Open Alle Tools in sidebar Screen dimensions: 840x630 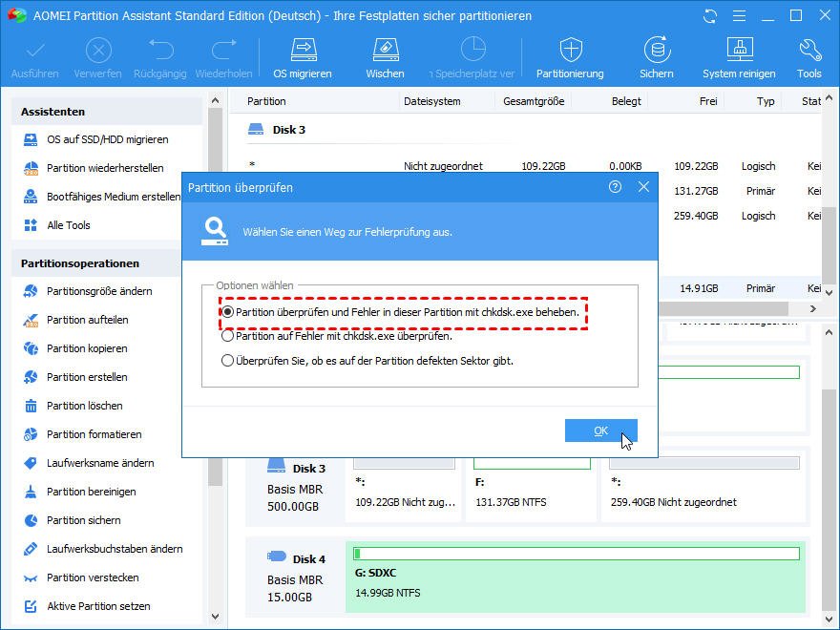click(56, 225)
